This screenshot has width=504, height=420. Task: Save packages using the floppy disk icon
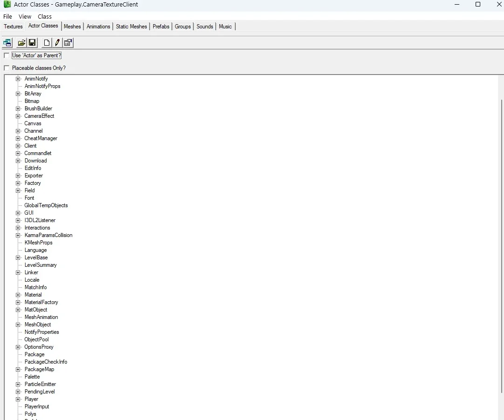coord(32,43)
